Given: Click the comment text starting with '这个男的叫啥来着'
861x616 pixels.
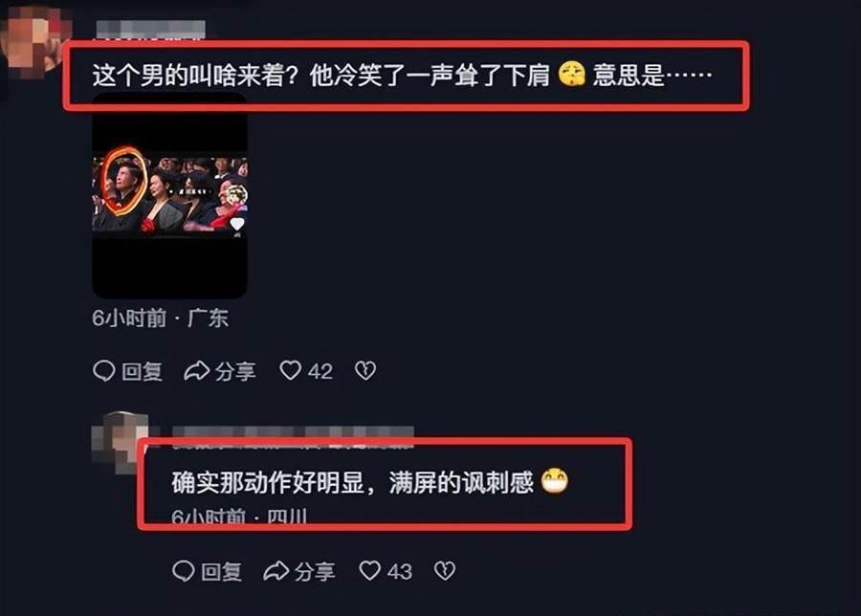Looking at the screenshot, I should coord(402,75).
